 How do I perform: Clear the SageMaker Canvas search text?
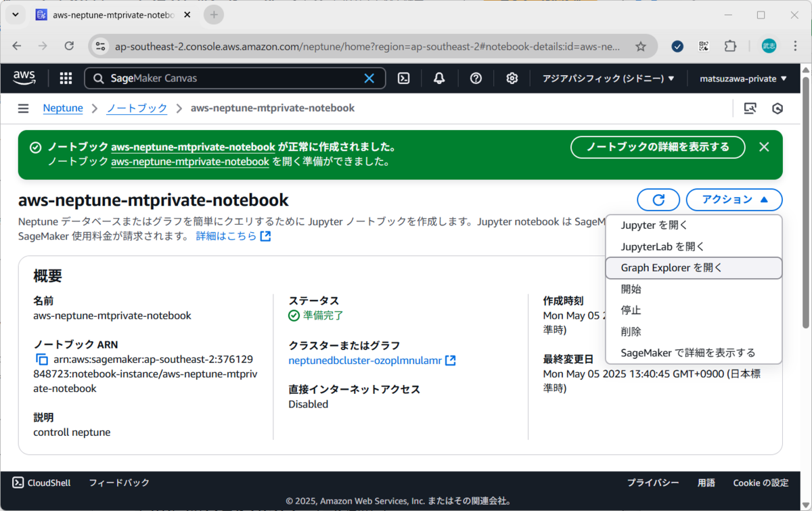point(369,79)
